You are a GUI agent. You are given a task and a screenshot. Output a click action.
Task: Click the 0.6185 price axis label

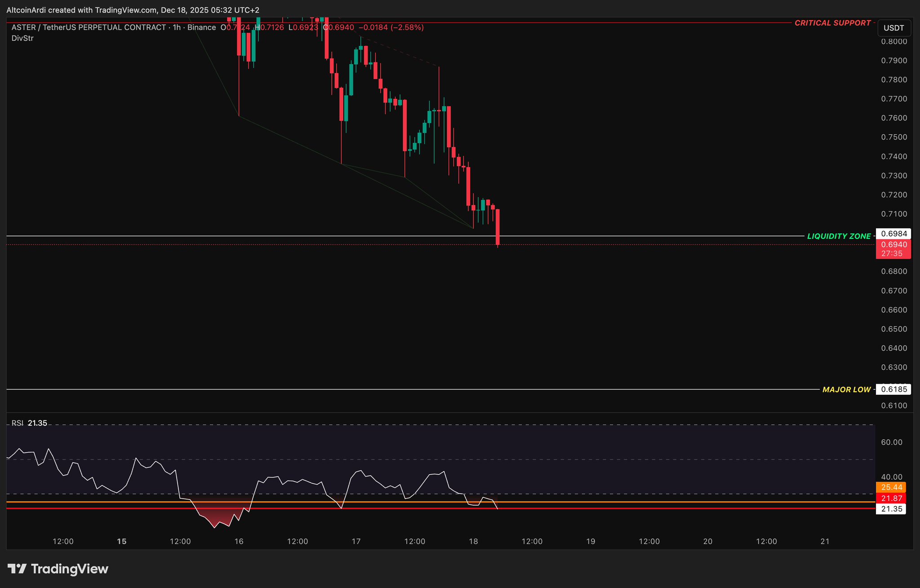(x=893, y=389)
